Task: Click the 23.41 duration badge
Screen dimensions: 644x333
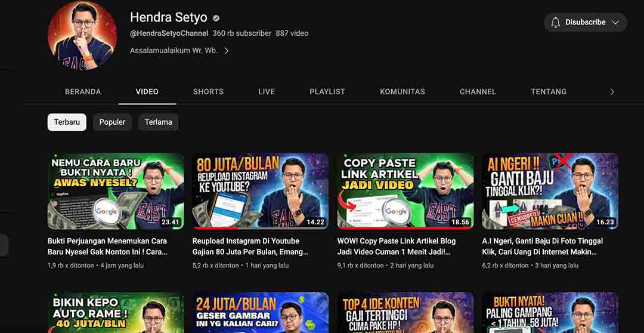Action: point(171,222)
